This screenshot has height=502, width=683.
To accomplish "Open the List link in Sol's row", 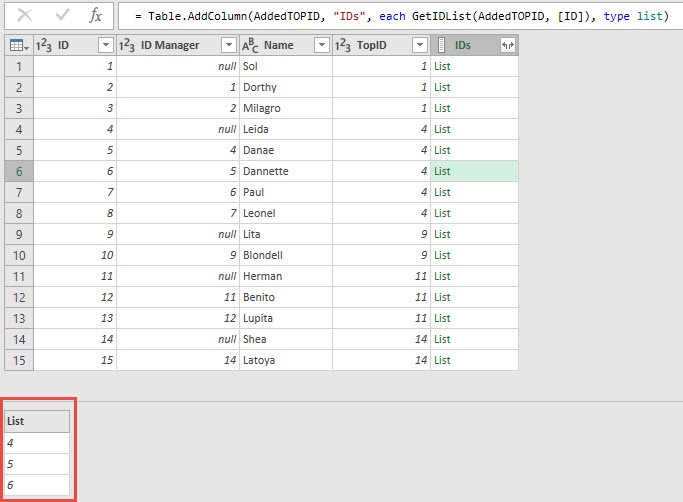I will tap(442, 66).
